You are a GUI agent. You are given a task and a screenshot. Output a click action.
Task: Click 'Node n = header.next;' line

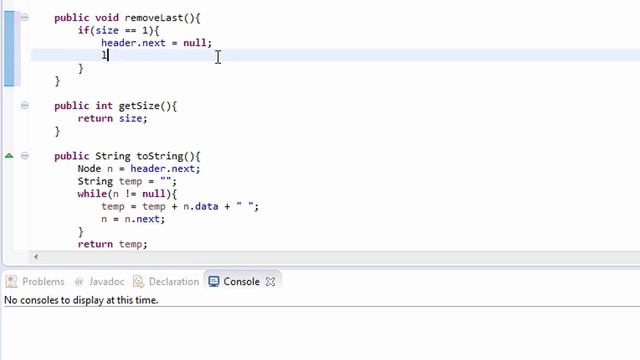click(x=139, y=169)
